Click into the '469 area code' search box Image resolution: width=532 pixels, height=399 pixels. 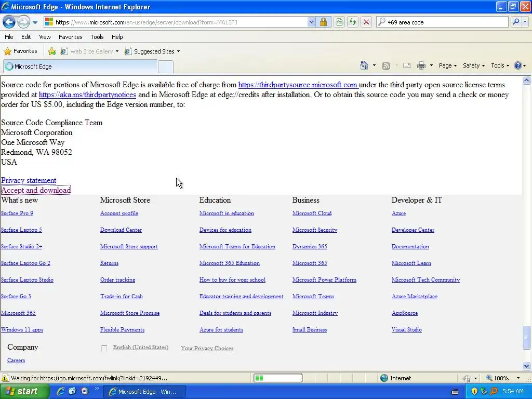click(442, 22)
